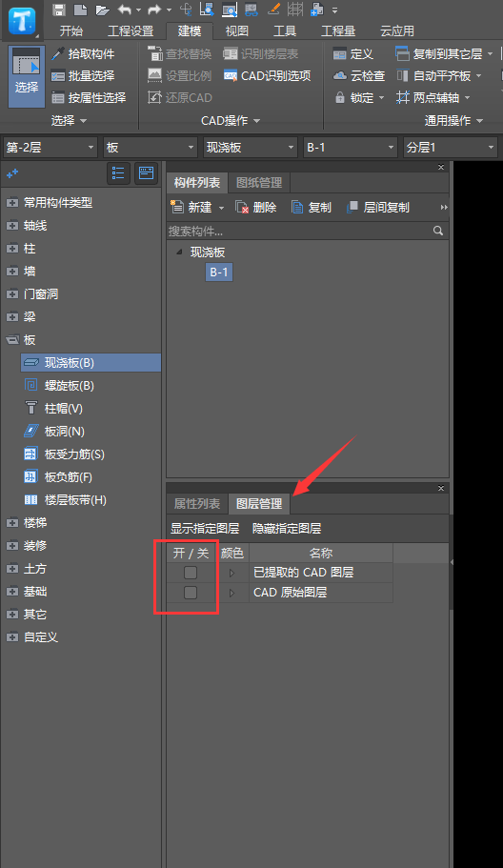Open the 新建 dropdown arrow
The height and width of the screenshot is (868, 503).
pos(221,208)
